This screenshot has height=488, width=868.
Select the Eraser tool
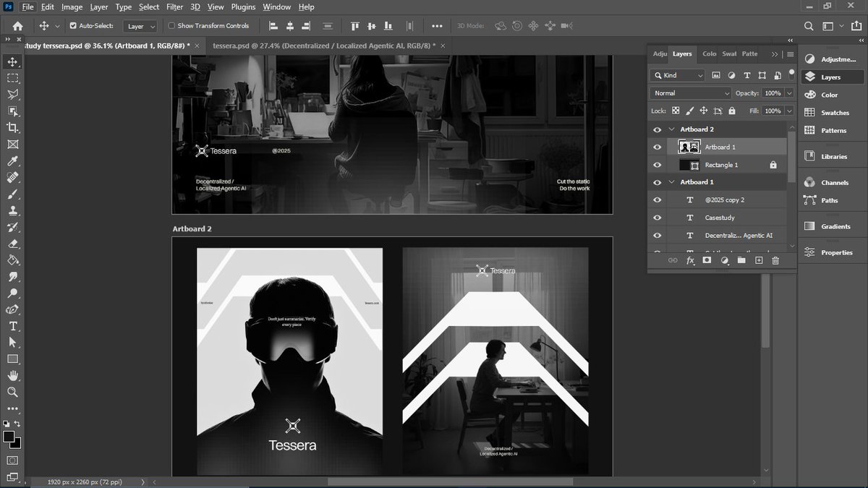coord(12,244)
